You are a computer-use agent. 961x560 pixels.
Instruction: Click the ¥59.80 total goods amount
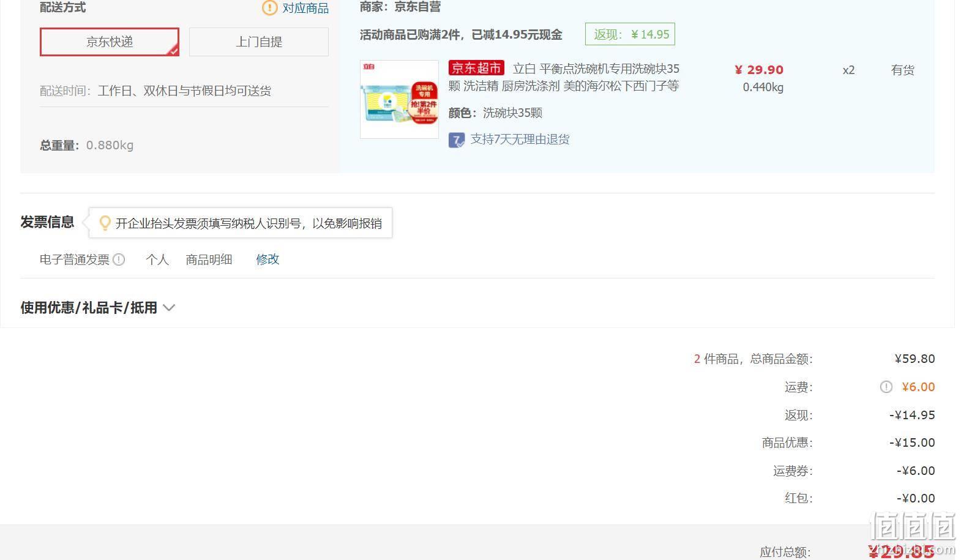pos(914,359)
